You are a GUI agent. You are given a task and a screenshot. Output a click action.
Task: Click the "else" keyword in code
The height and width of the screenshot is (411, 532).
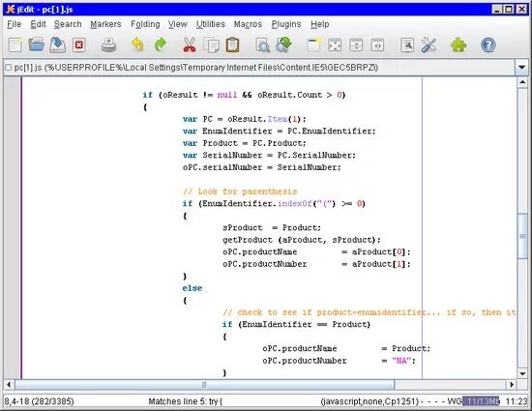click(192, 288)
